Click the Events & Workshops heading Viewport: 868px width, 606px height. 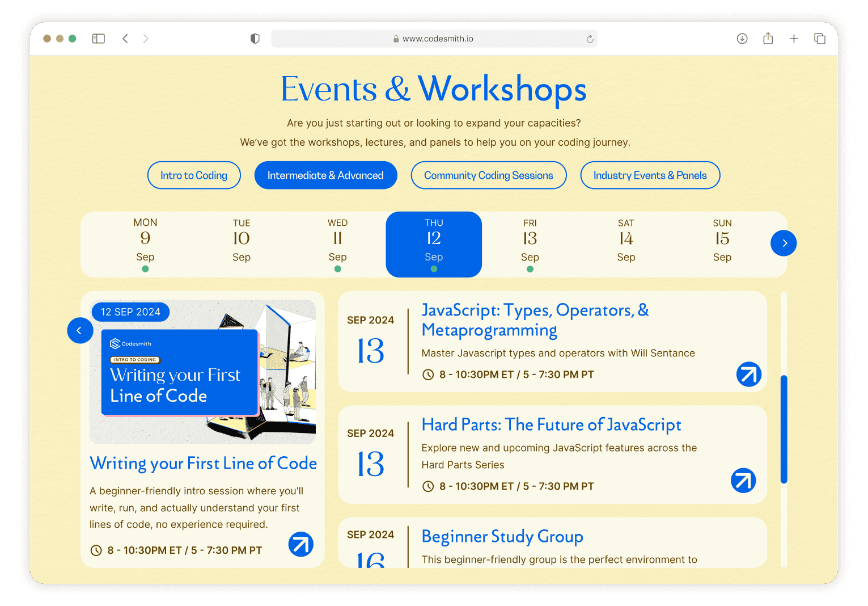(x=434, y=89)
